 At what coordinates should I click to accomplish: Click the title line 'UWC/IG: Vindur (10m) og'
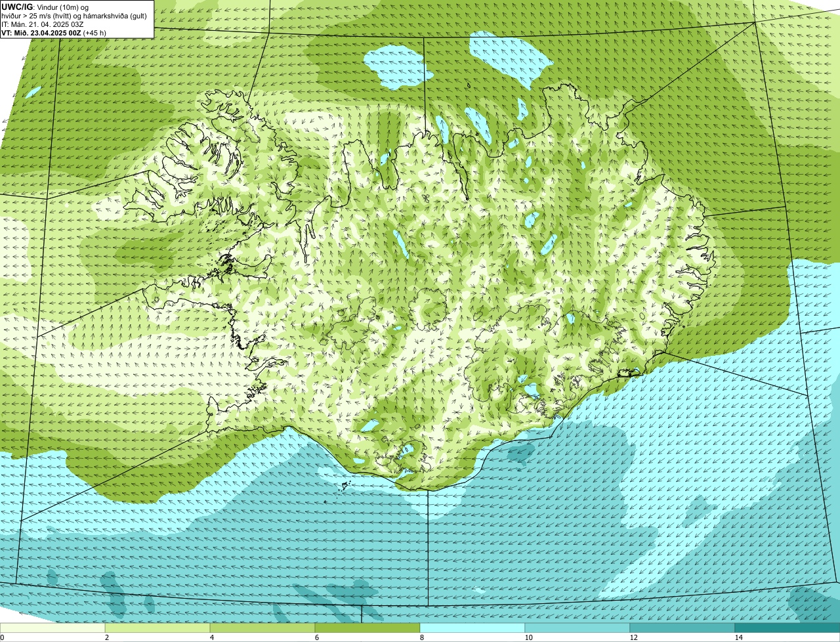click(x=45, y=7)
